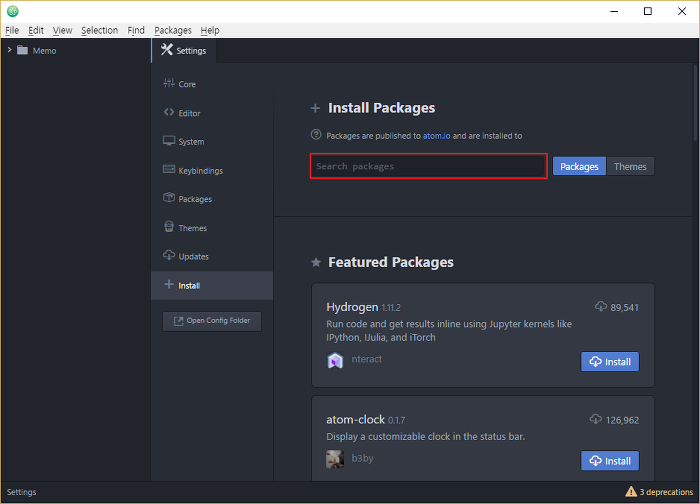
Task: Open the atom-clock package title
Action: tap(355, 420)
